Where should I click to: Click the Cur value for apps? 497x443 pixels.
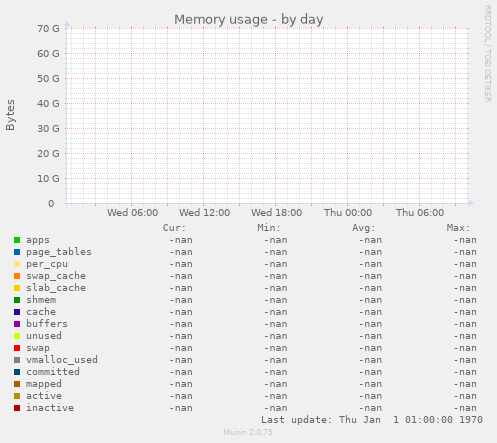(x=181, y=240)
